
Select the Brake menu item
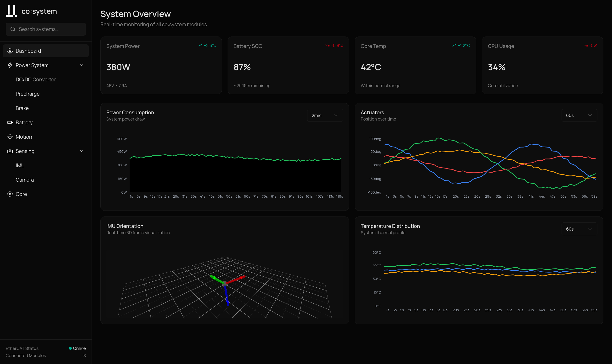(22, 108)
